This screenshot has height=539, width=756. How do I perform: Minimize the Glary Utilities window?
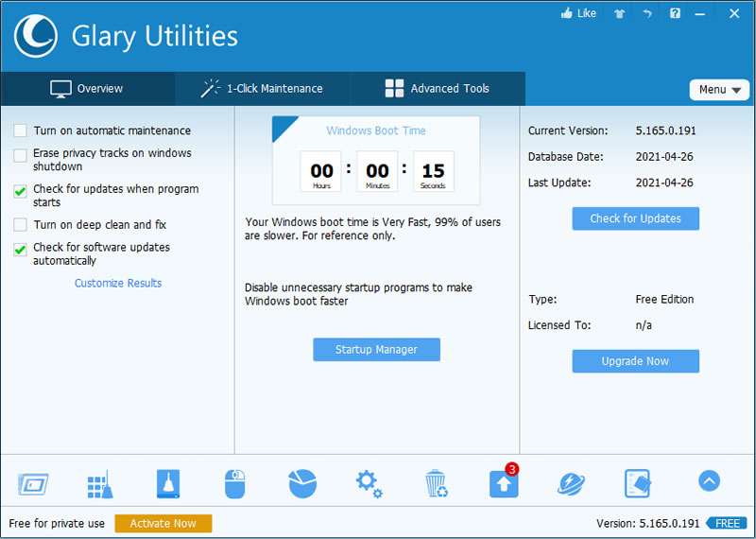[x=700, y=14]
